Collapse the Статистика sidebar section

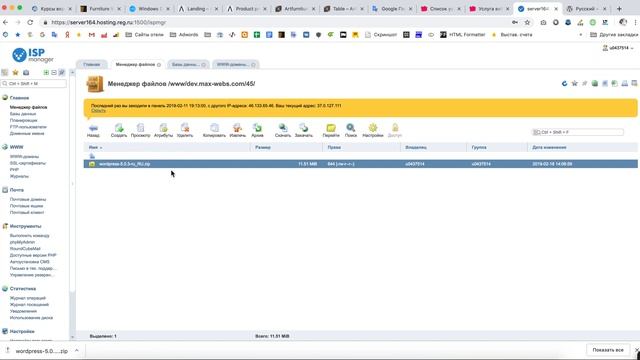[22, 289]
